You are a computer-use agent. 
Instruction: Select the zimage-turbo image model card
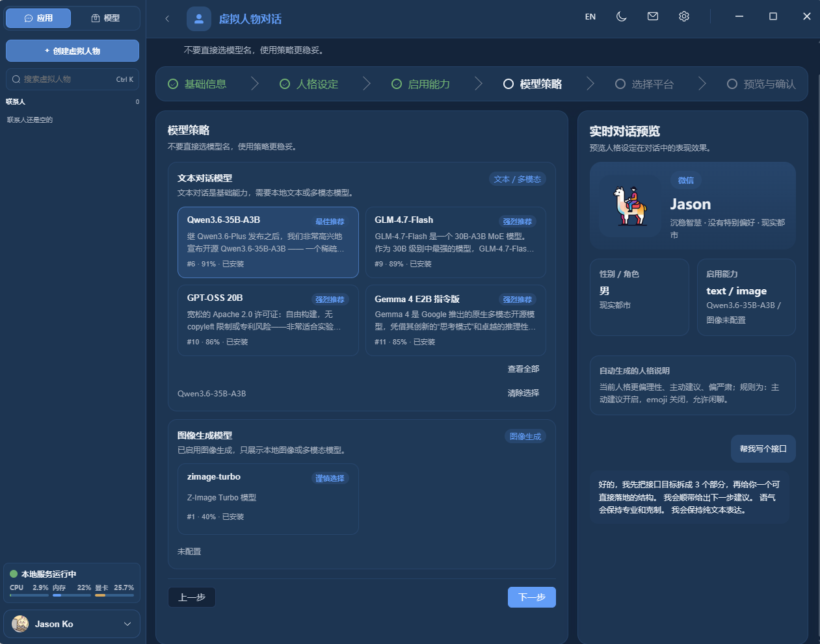click(268, 499)
